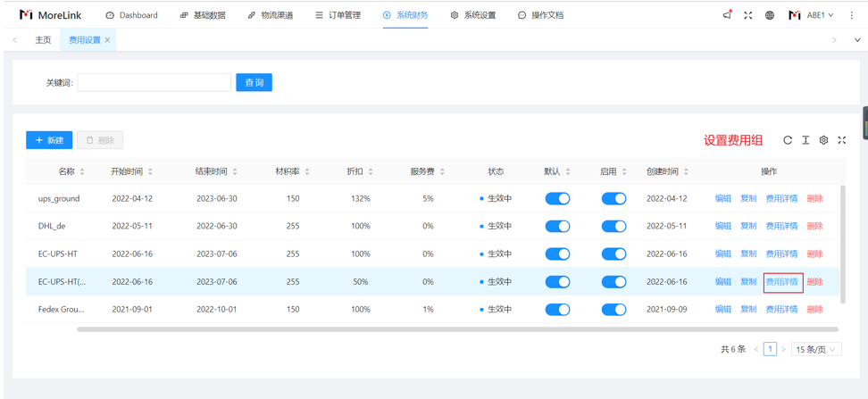
Task: Disable the enabled switch for DHL_de
Action: tap(613, 227)
